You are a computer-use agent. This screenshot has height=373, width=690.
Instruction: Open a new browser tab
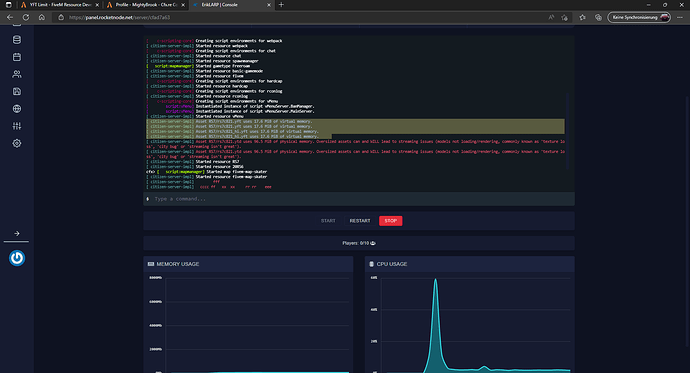point(281,5)
